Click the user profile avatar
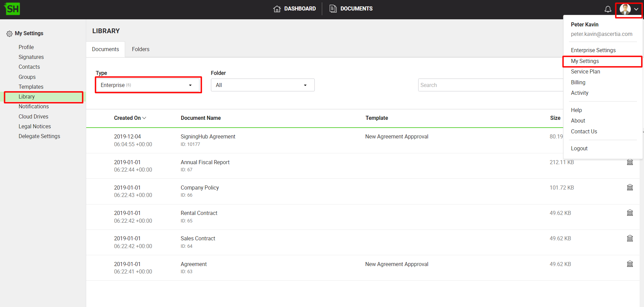Screen dimensions: 644x307 625,9
